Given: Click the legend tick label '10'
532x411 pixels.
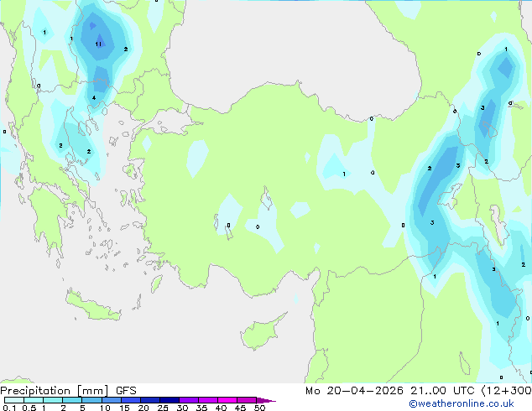Looking at the screenshot, I should (105, 408).
